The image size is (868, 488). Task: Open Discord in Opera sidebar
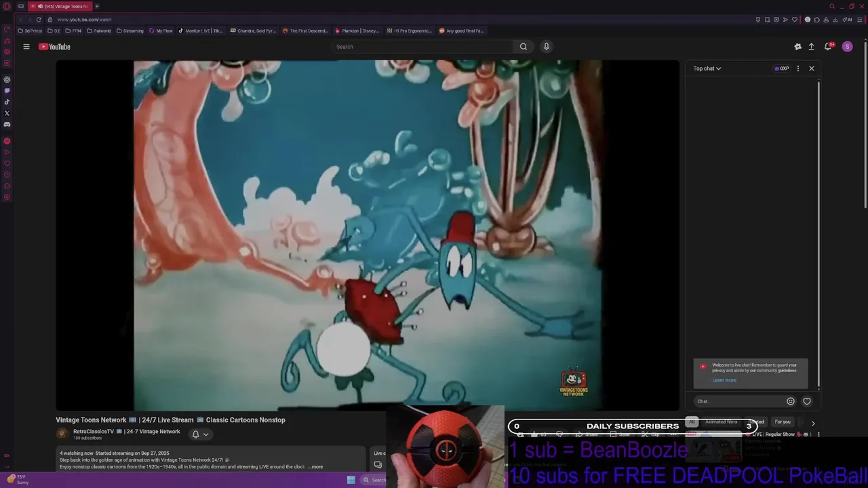pos(7,125)
